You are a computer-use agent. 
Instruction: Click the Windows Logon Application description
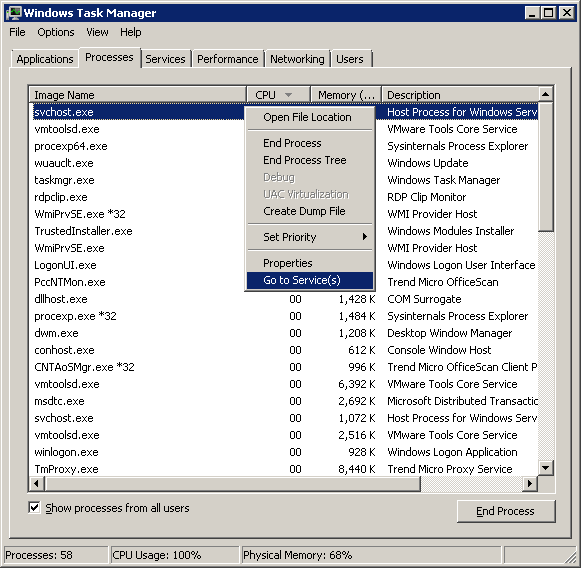click(452, 452)
